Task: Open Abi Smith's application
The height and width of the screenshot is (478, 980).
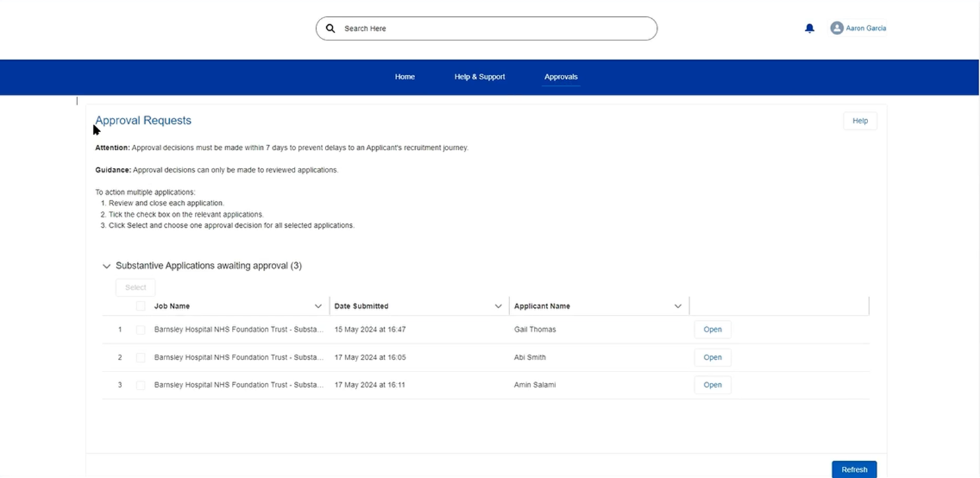Action: [712, 357]
